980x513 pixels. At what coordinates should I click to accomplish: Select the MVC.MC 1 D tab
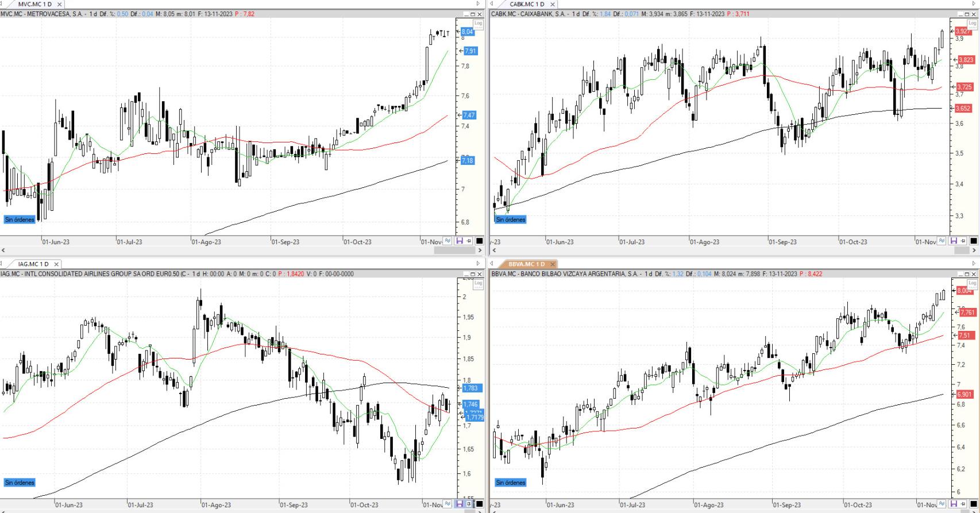34,4
